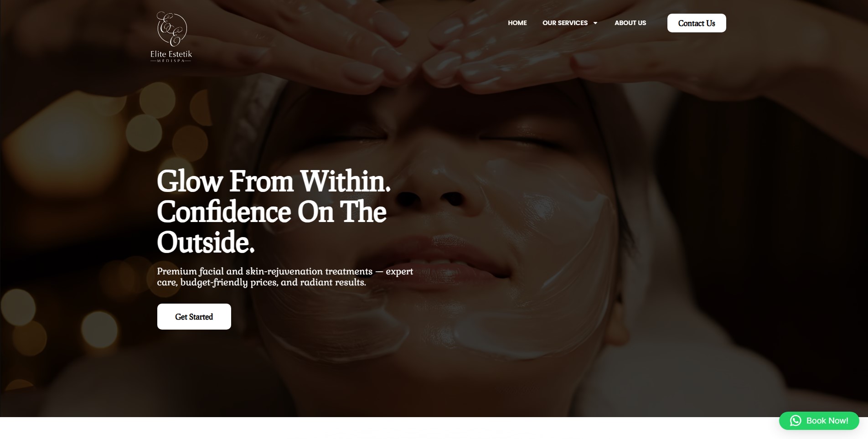Click the "Confidence On The" headline line
Screen dimensions: 868x439
pos(272,212)
